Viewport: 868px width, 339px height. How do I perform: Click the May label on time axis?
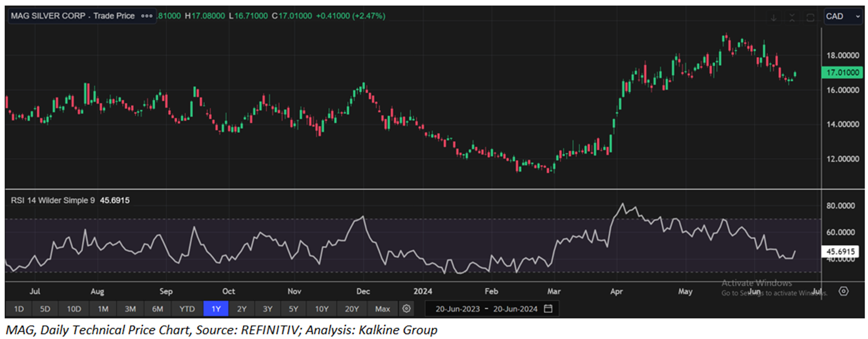click(685, 291)
